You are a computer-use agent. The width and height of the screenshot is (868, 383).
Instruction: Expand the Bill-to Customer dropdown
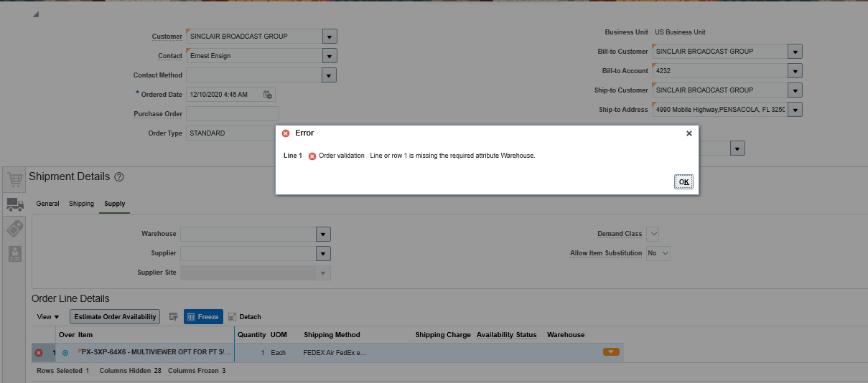click(795, 52)
